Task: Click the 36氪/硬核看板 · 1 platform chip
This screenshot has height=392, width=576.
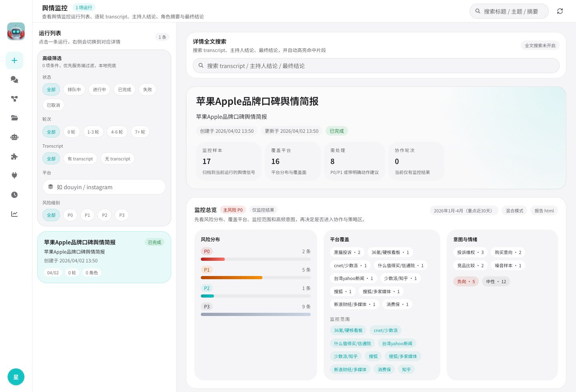Action: (x=390, y=252)
